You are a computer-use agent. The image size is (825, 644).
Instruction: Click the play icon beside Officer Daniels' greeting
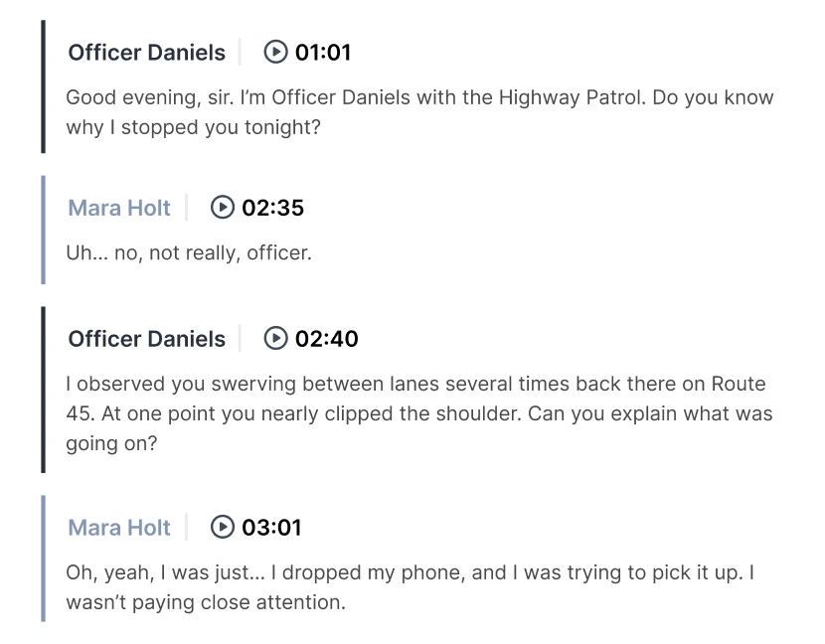275,52
